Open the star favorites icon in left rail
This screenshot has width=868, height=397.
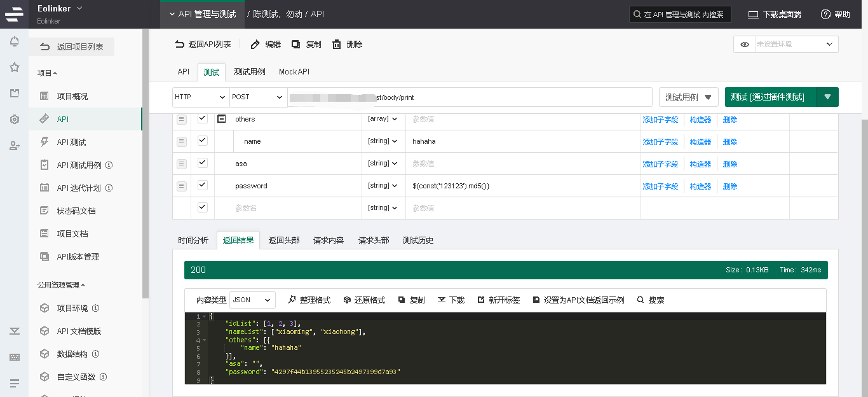(14, 67)
